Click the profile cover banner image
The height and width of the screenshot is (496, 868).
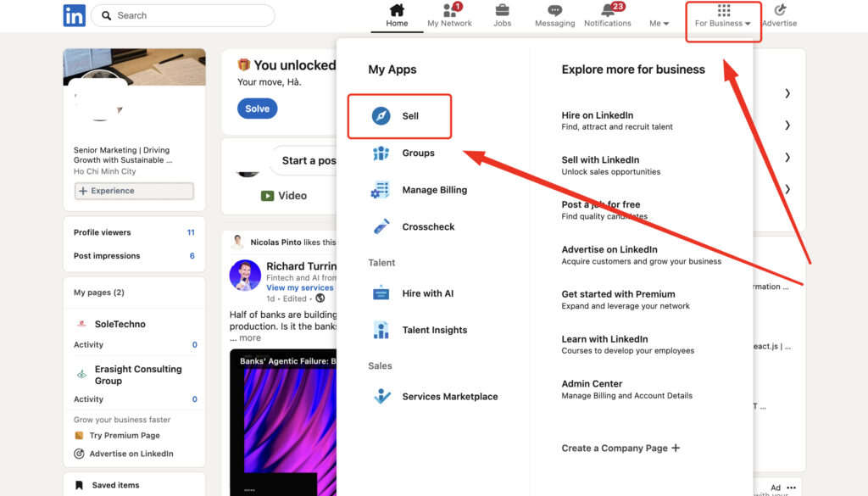click(135, 67)
